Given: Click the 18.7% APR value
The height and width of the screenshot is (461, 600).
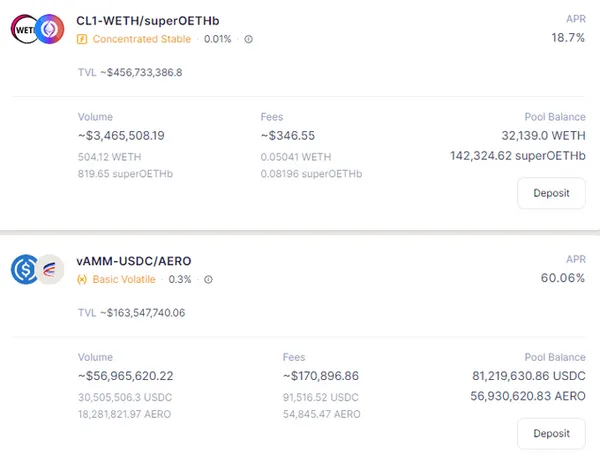Looking at the screenshot, I should 566,37.
